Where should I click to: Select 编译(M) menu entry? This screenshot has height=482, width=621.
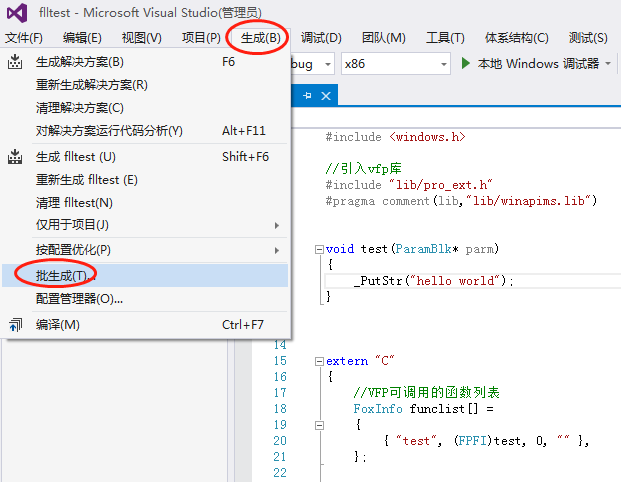(x=145, y=325)
